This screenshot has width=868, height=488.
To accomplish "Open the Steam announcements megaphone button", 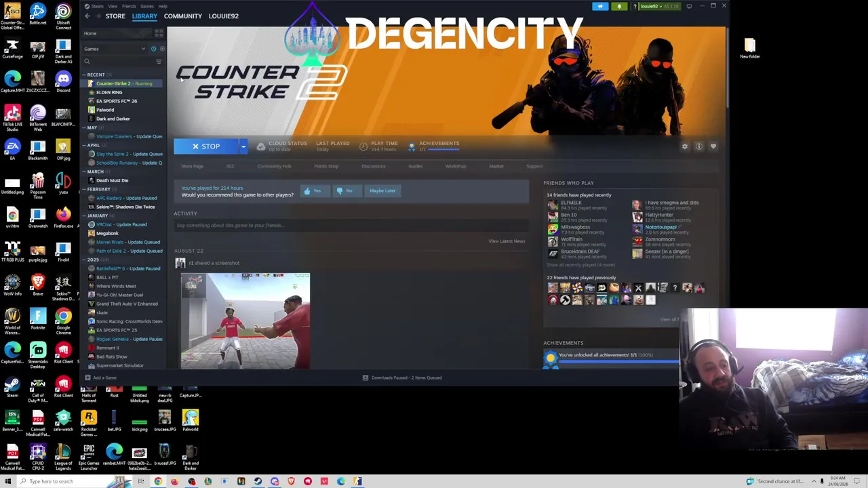I will coord(600,7).
